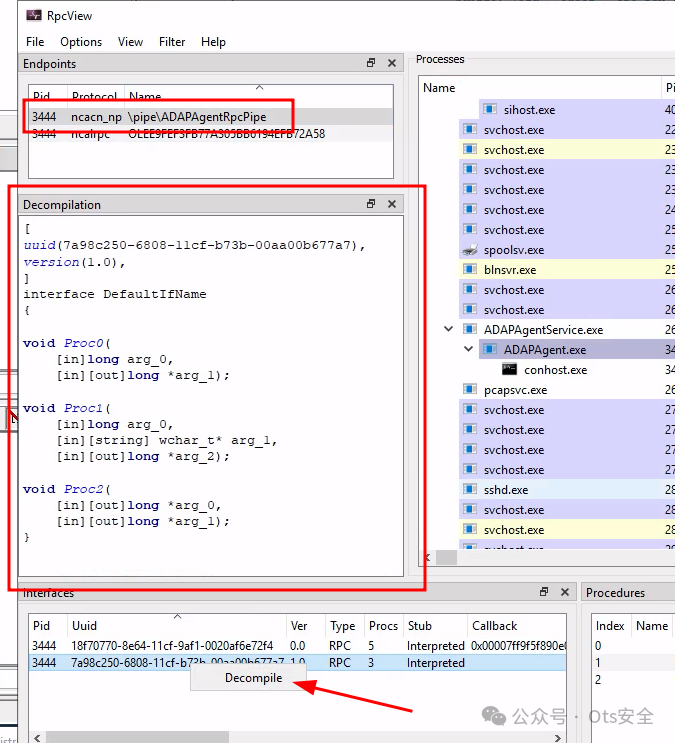Open the File menu
The width and height of the screenshot is (675, 743).
(35, 42)
